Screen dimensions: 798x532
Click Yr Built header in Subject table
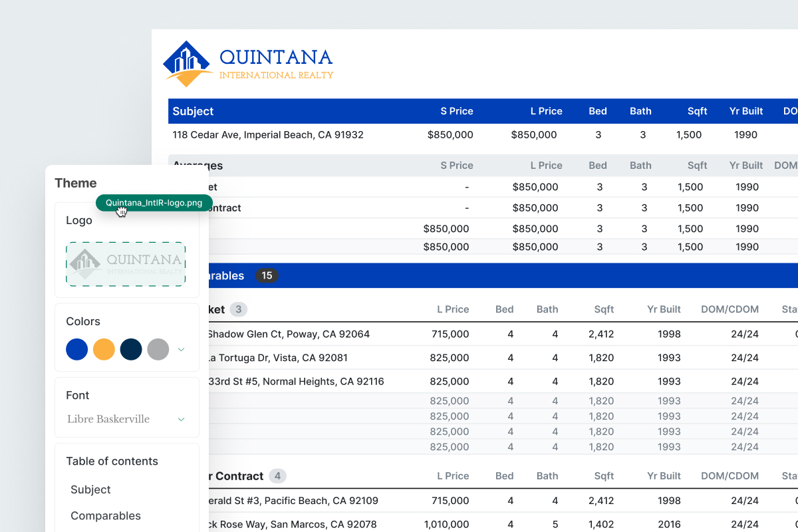745,111
